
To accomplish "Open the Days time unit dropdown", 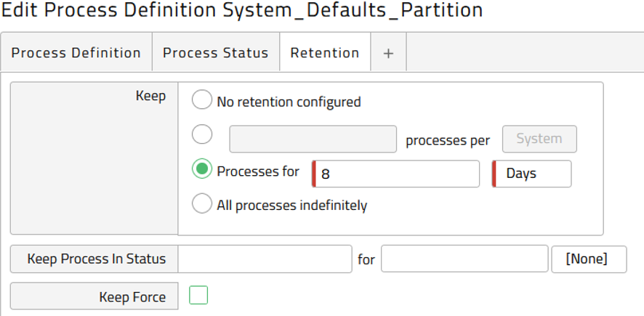I will pos(531,174).
